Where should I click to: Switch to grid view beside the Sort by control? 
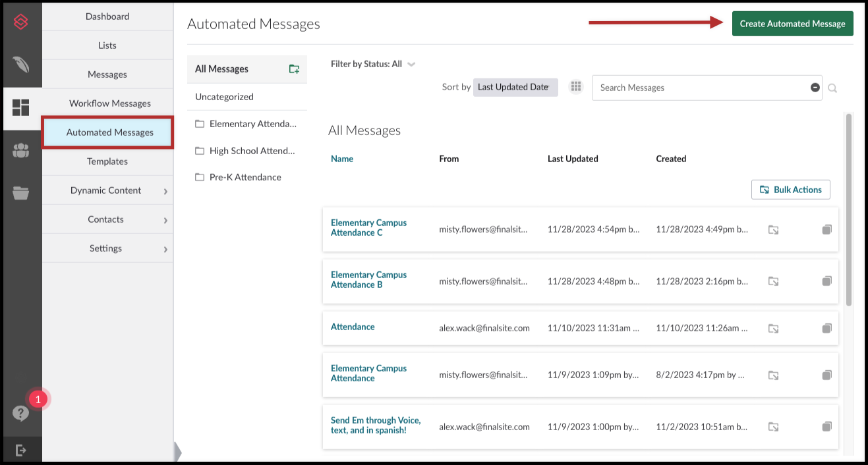point(575,86)
